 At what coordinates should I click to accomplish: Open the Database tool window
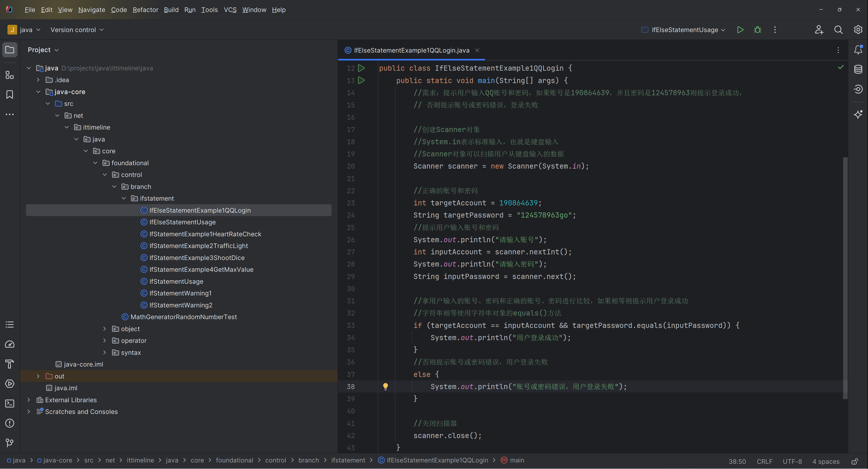pyautogui.click(x=858, y=69)
